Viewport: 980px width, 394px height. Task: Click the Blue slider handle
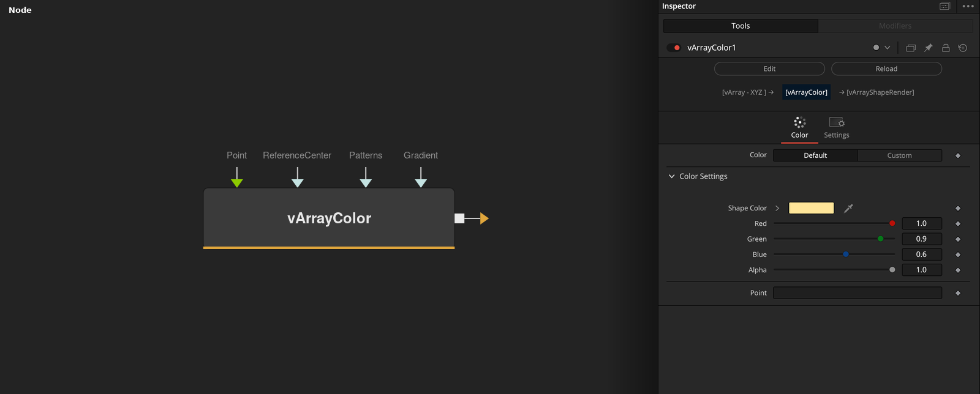point(846,254)
